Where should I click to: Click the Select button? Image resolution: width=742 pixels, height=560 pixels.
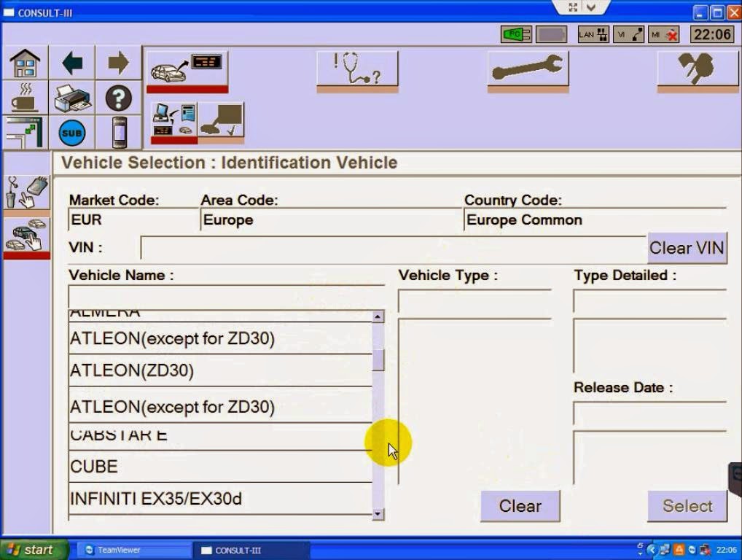687,506
